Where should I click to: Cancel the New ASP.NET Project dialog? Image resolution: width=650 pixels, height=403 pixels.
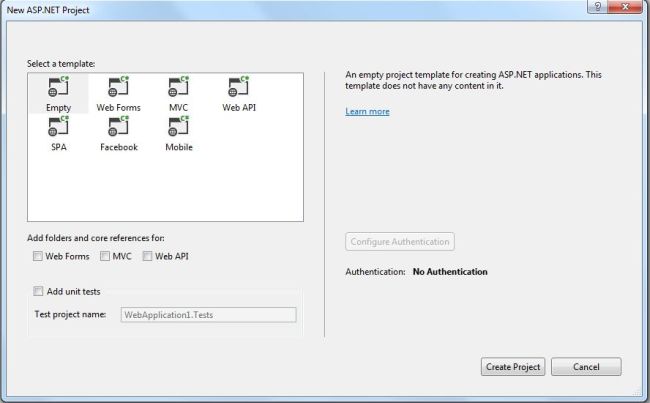click(x=586, y=367)
